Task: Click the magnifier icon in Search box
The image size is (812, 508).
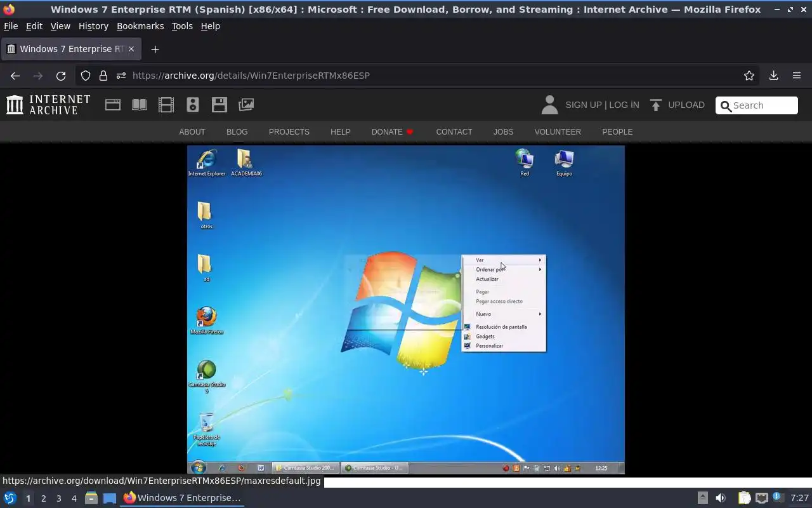Action: click(x=726, y=105)
